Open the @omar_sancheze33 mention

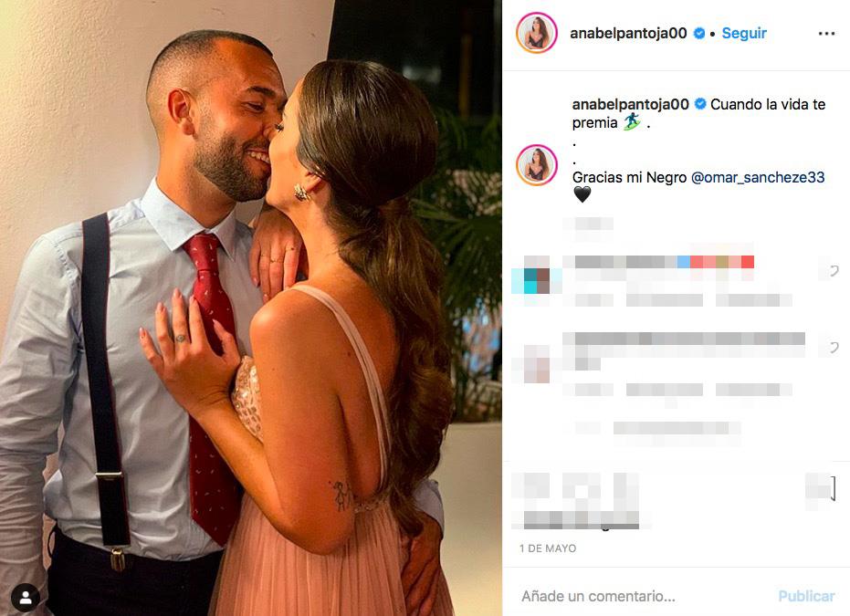click(758, 177)
